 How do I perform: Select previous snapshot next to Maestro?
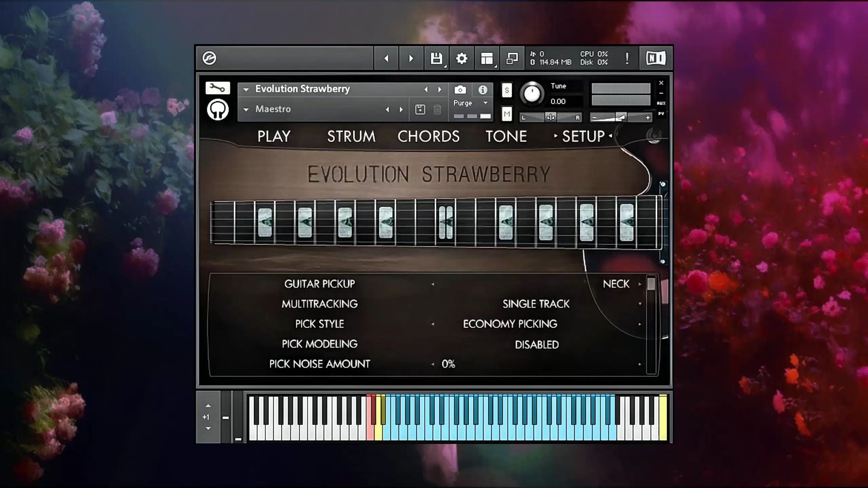pos(387,109)
